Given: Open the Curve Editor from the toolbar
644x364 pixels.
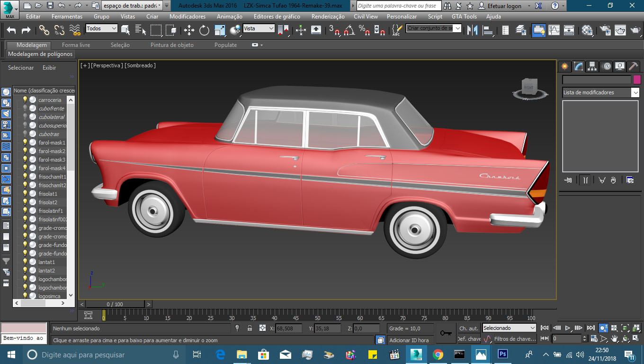Looking at the screenshot, I should point(554,30).
